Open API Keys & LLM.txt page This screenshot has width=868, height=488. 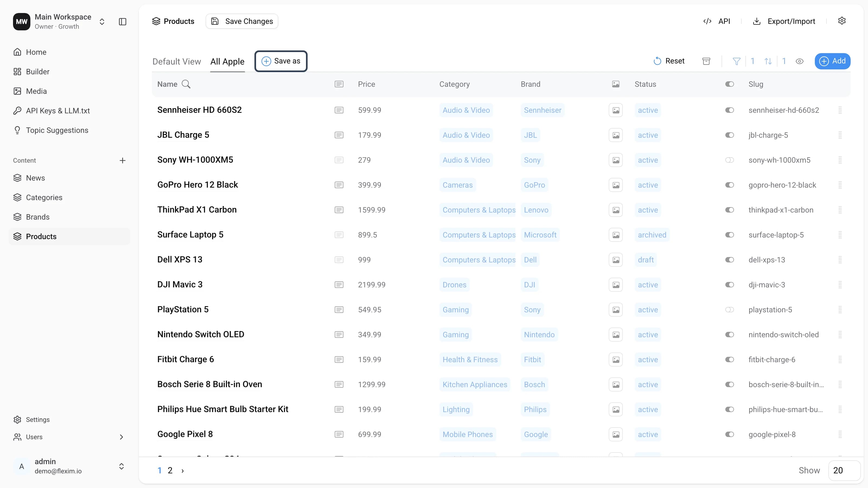pyautogui.click(x=69, y=111)
